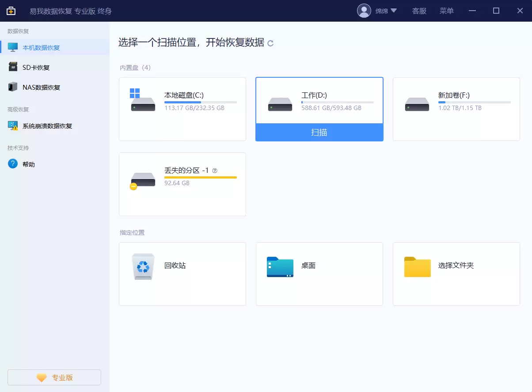
Task: Click the yellow usage bar of 丢失的分区
Action: (200, 177)
